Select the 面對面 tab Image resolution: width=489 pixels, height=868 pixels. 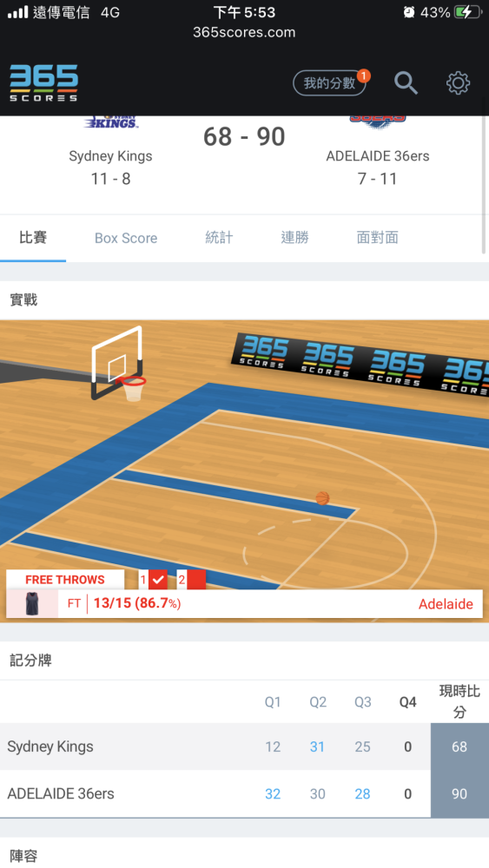point(377,238)
